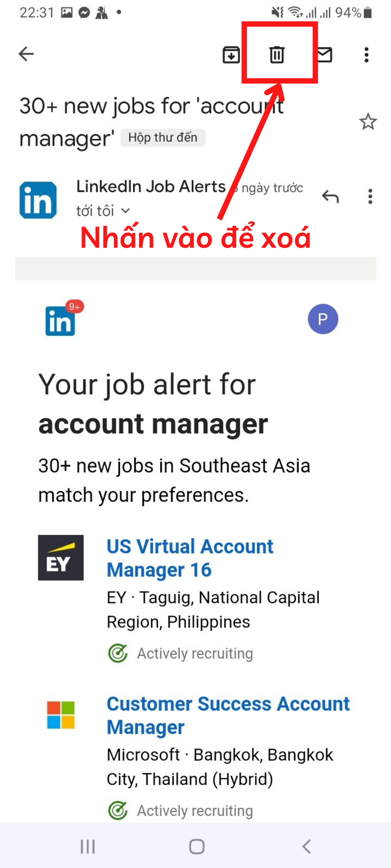
Task: Reply using the curved arrow icon
Action: pos(330,196)
